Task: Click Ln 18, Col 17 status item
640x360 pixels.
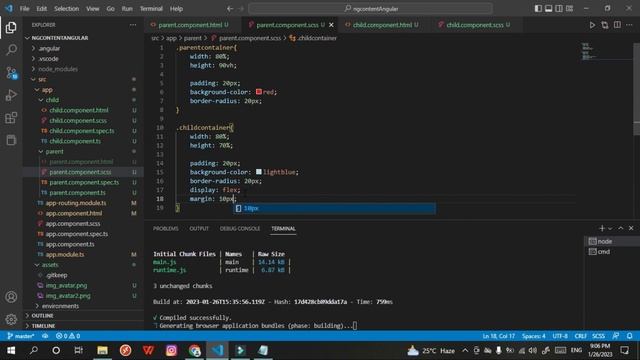Action: click(x=498, y=336)
